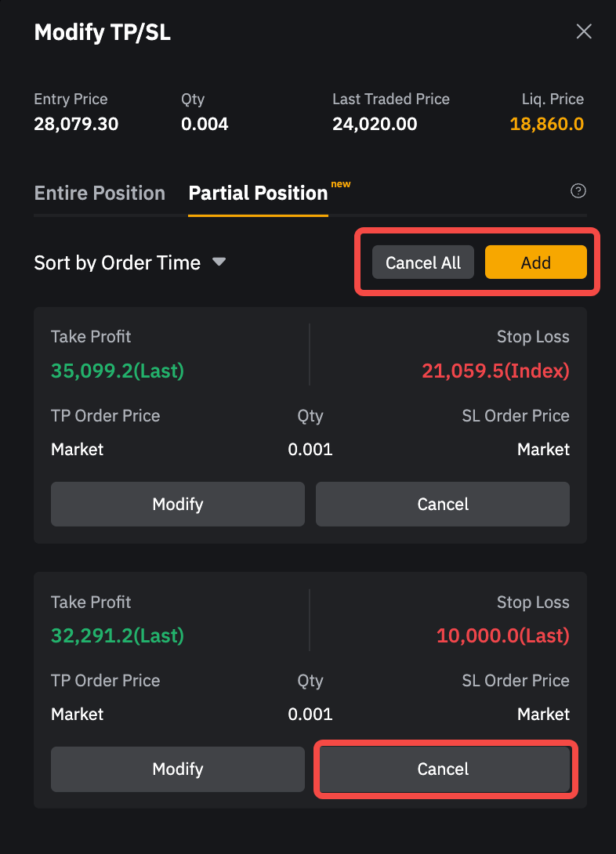Screen dimensions: 616x854
Task: Add a new partial TP/SL order
Action: click(535, 263)
